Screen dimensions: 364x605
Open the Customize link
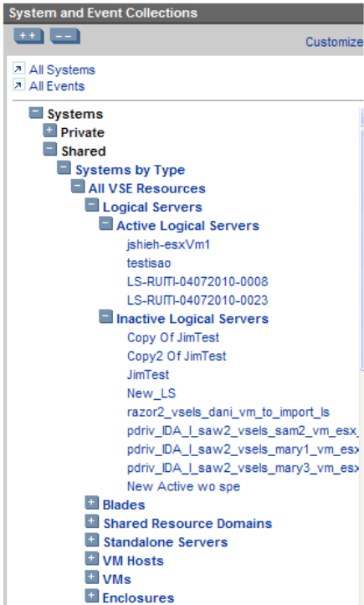pyautogui.click(x=334, y=42)
